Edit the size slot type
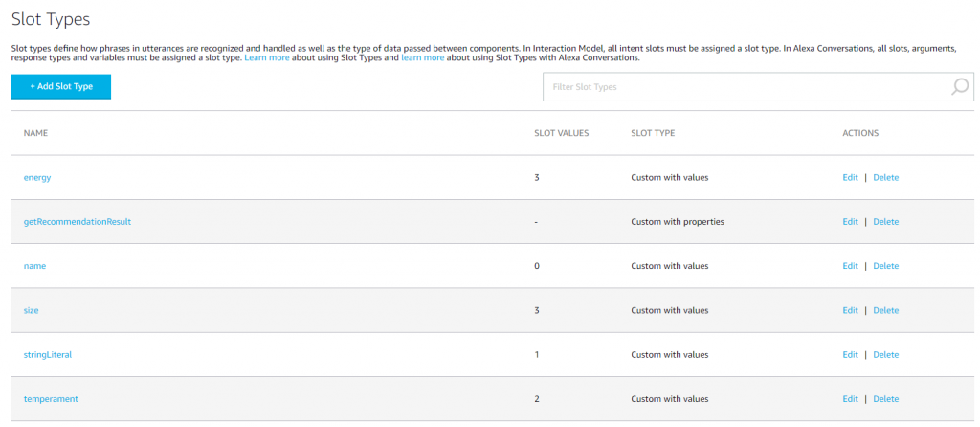The width and height of the screenshot is (980, 427). point(850,311)
